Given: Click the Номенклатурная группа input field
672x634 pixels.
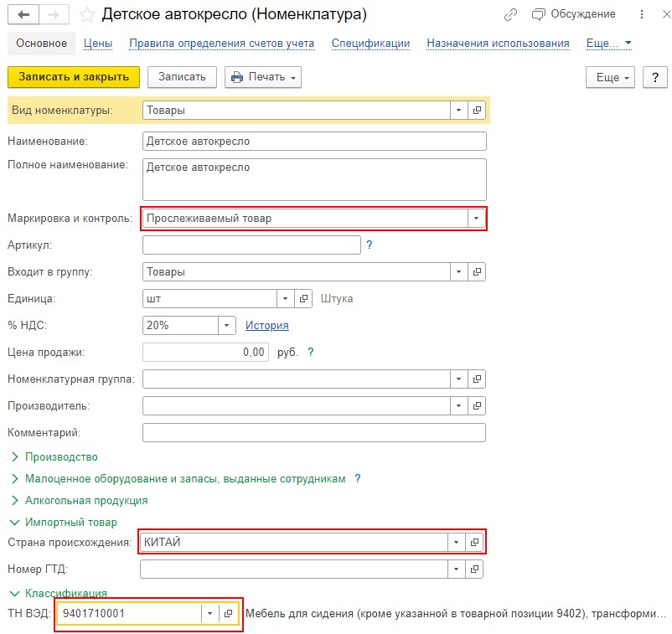Looking at the screenshot, I should pos(297,379).
